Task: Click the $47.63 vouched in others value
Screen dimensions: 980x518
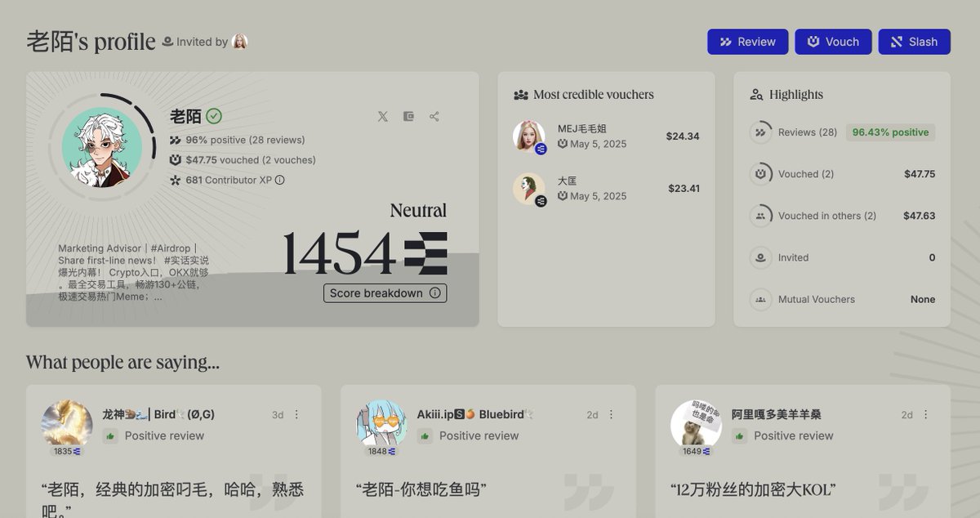Action: pos(920,216)
